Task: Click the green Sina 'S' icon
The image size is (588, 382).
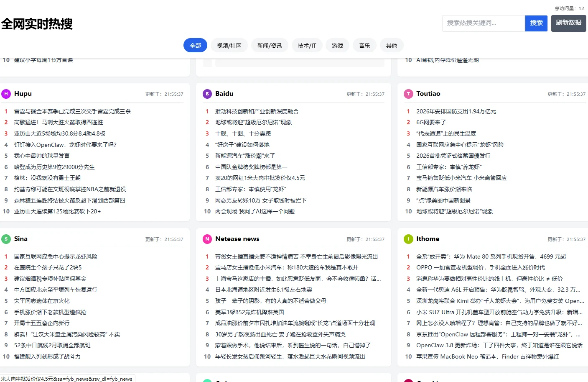Action: pyautogui.click(x=6, y=239)
